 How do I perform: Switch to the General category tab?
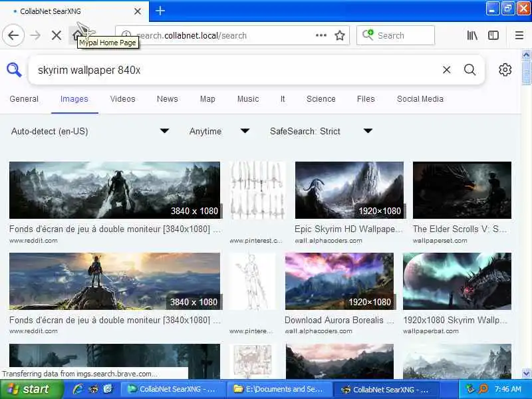click(x=24, y=99)
